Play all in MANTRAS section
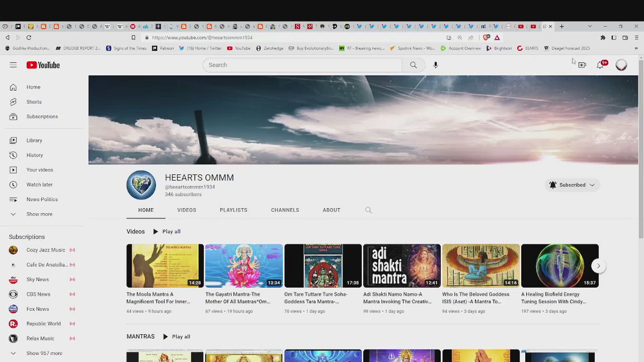 point(176,337)
